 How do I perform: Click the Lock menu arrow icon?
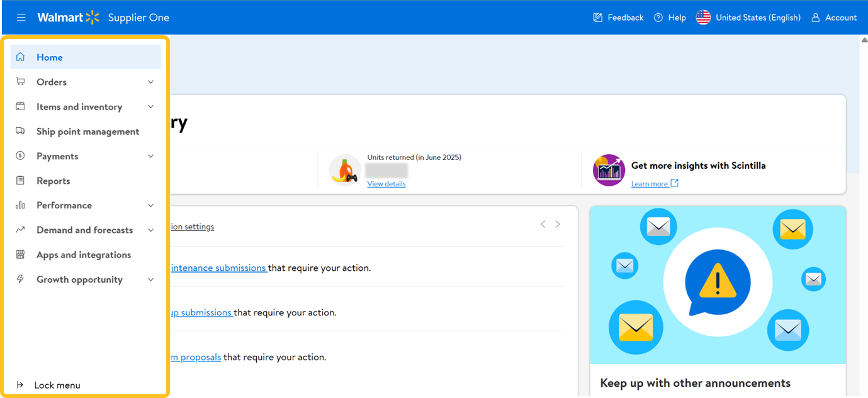coord(20,385)
